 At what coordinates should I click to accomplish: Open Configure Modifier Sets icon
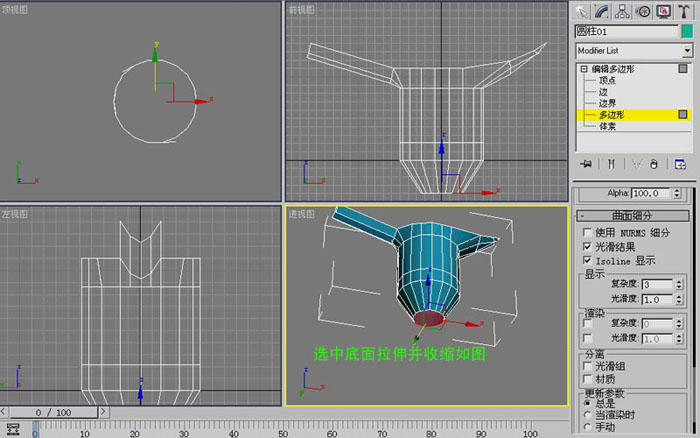pyautogui.click(x=680, y=164)
